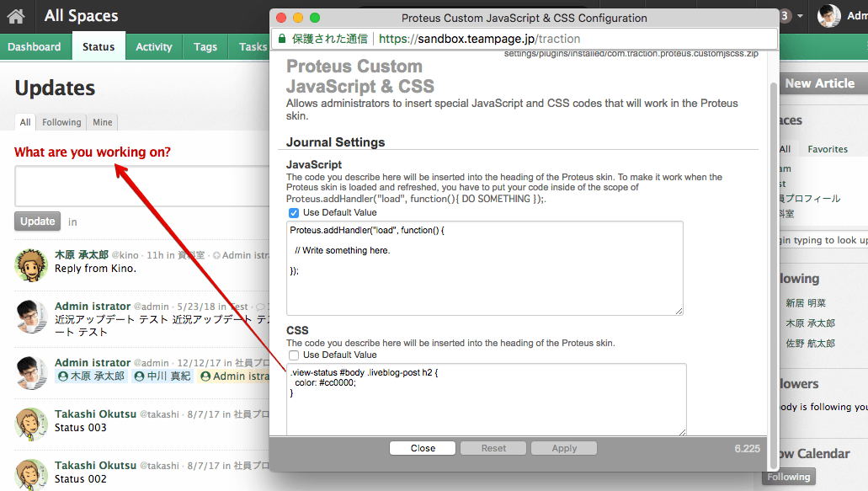The height and width of the screenshot is (491, 868).
Task: Click the 'Journal Settings' heading
Action: pos(335,142)
